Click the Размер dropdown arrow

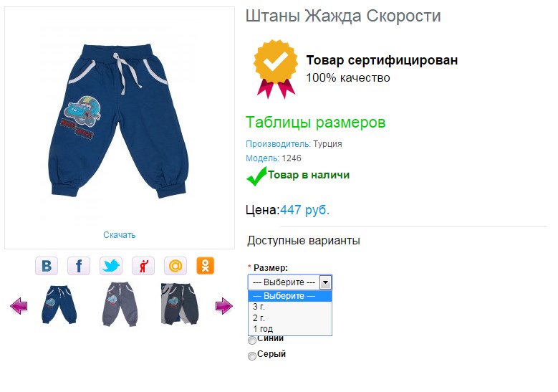click(x=326, y=282)
